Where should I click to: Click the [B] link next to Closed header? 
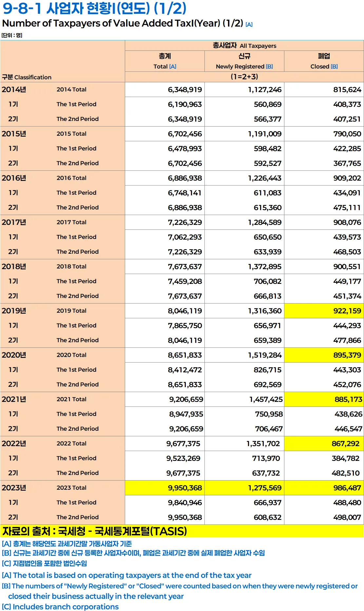[334, 67]
